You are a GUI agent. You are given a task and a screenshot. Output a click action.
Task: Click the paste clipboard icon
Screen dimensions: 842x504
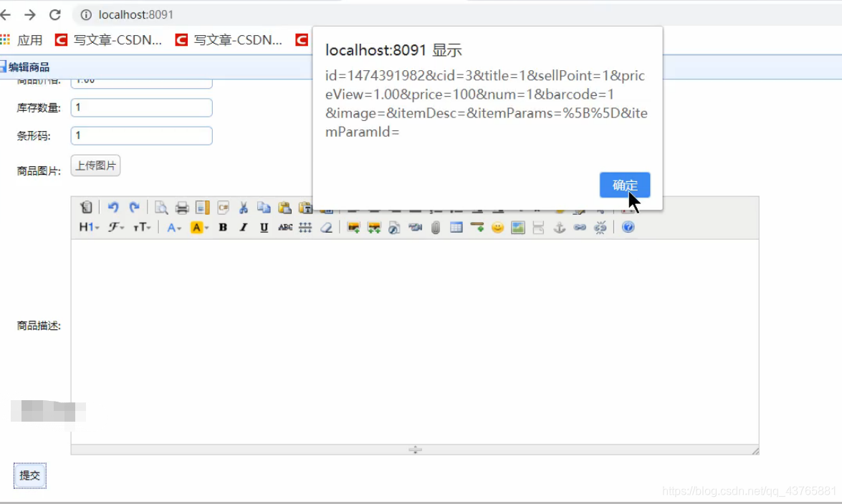(284, 207)
